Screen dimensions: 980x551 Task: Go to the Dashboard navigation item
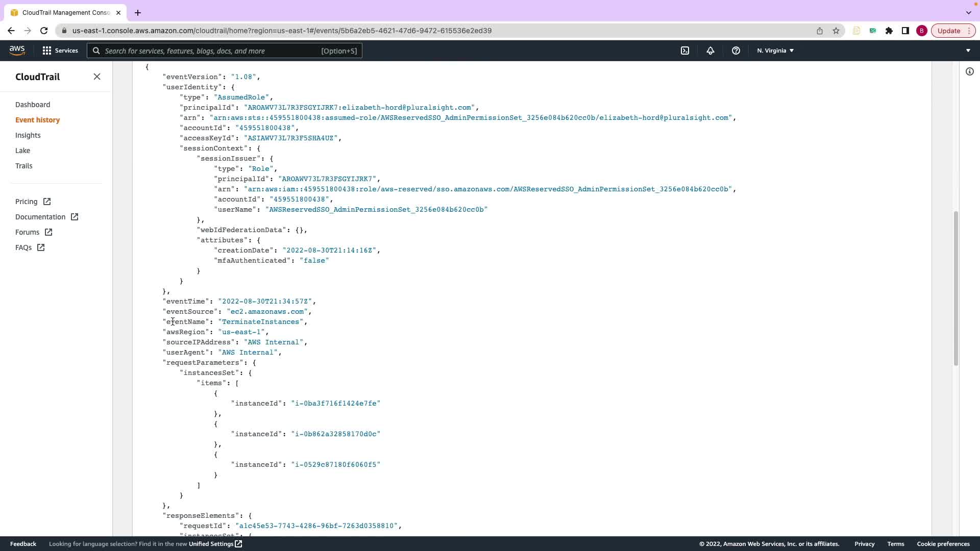point(33,105)
